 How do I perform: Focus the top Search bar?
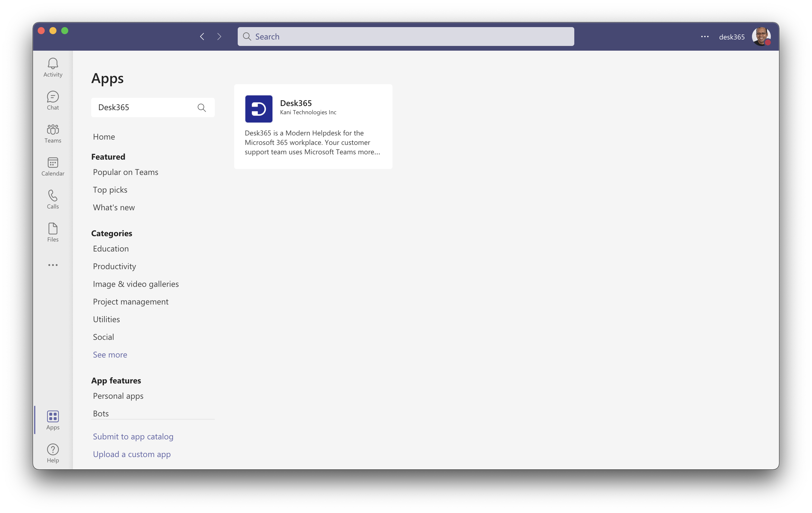pyautogui.click(x=406, y=37)
